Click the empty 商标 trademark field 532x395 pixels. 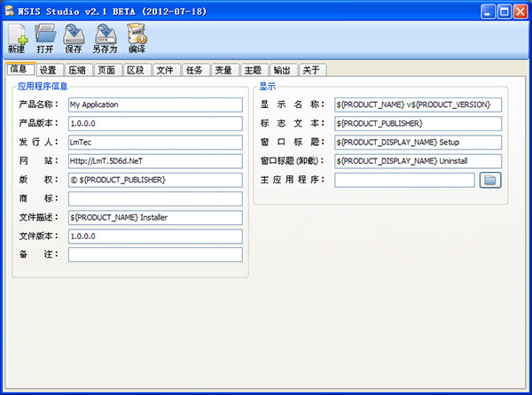pyautogui.click(x=155, y=198)
